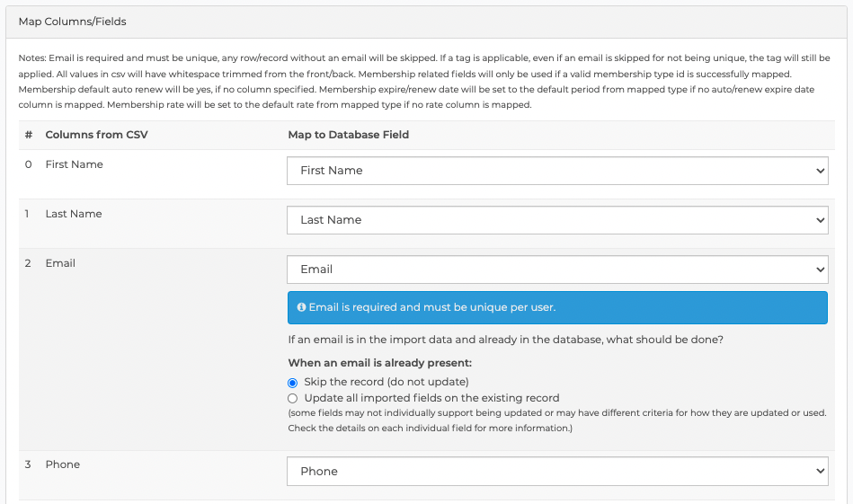
Task: Click the "Map Columns/Fields" panel header
Action: (72, 22)
